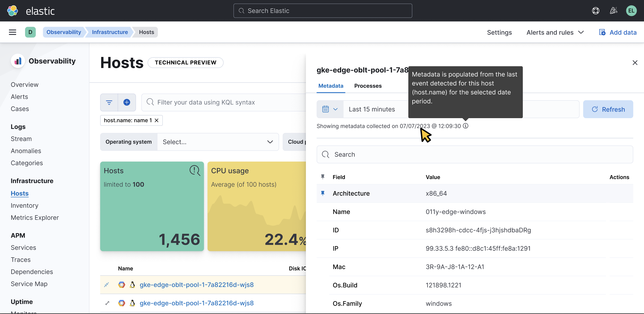The width and height of the screenshot is (644, 314).
Task: Switch to the Processes tab
Action: tap(368, 86)
